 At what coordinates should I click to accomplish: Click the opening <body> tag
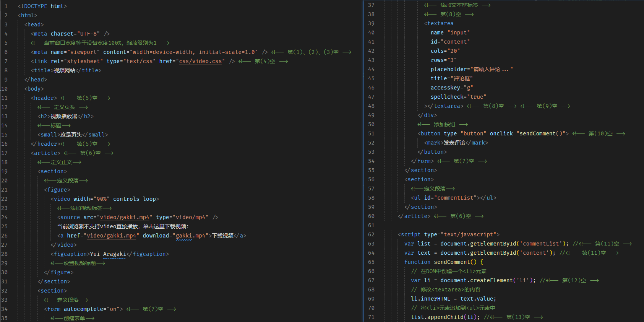tap(34, 89)
